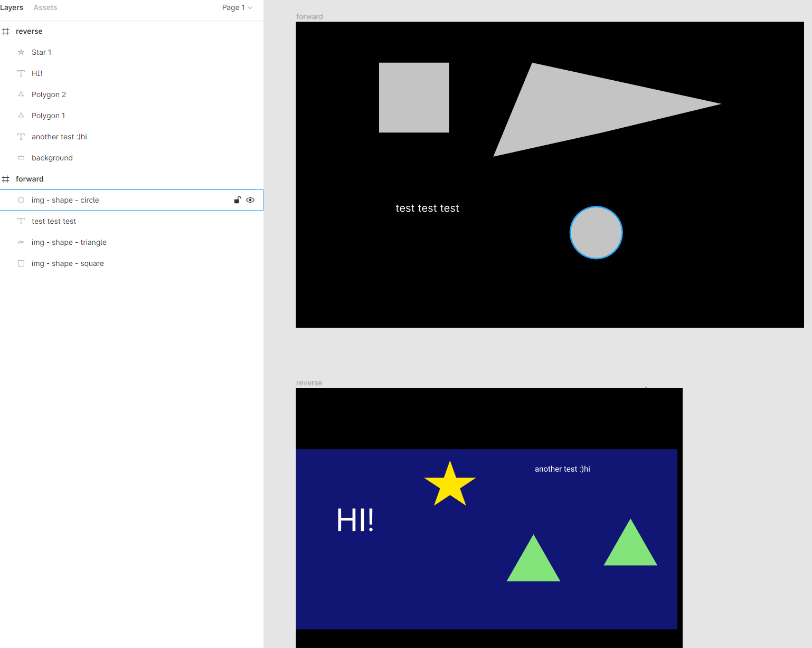Select the Star 1 layer icon
This screenshot has width=812, height=648.
pyautogui.click(x=21, y=52)
